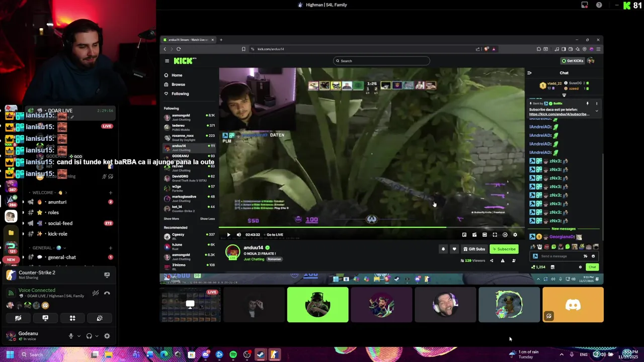Viewport: 644px width, 362px height.
Task: Mute Kick player volume
Action: [238, 235]
